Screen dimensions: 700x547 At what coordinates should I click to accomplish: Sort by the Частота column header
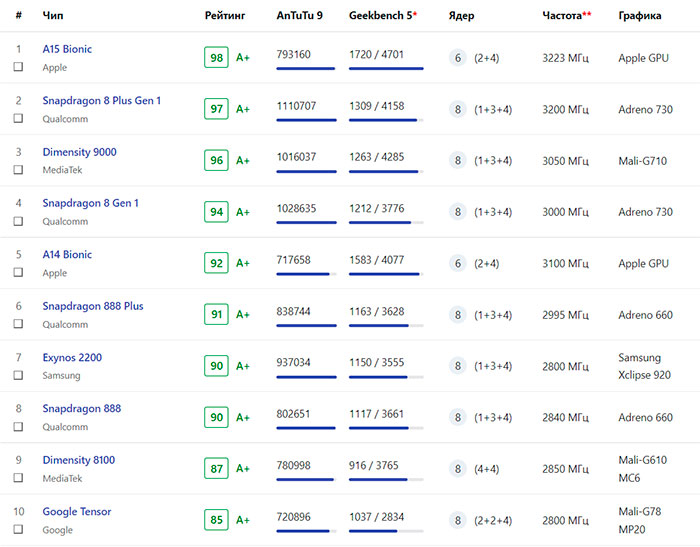coord(567,16)
